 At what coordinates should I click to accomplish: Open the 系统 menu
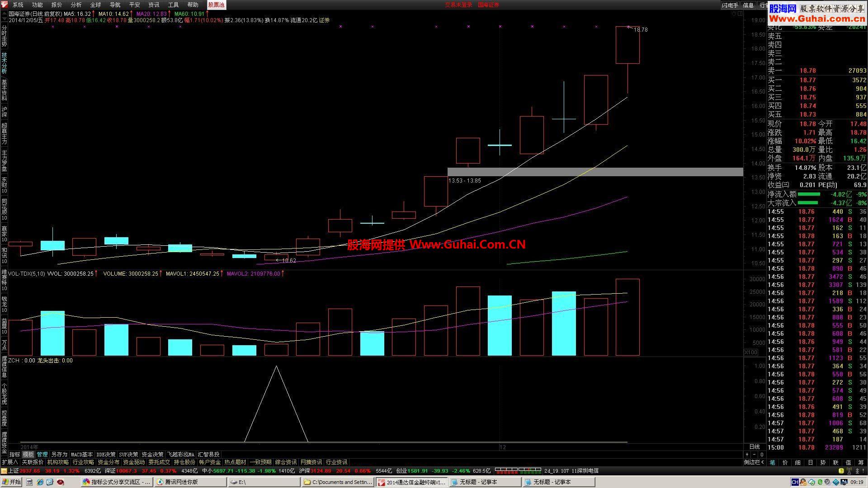(x=18, y=5)
